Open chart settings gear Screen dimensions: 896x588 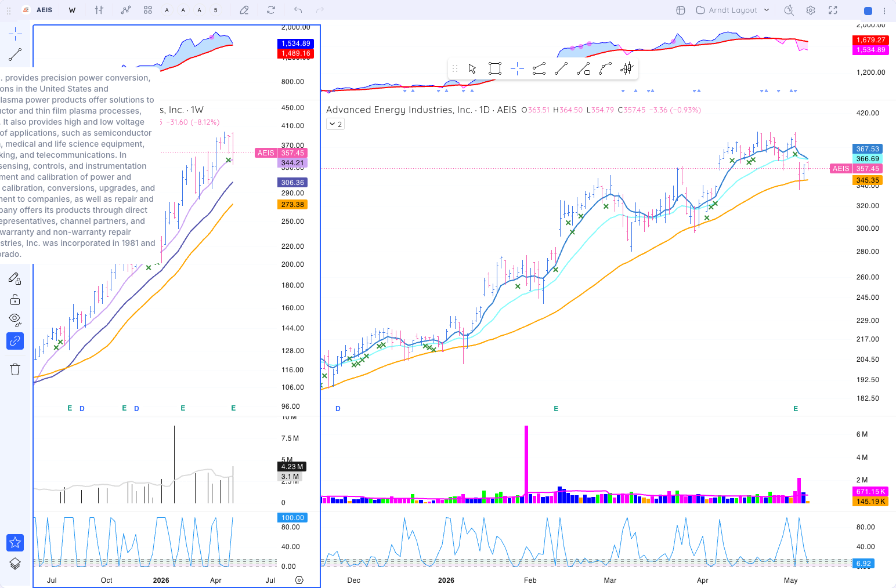point(811,10)
